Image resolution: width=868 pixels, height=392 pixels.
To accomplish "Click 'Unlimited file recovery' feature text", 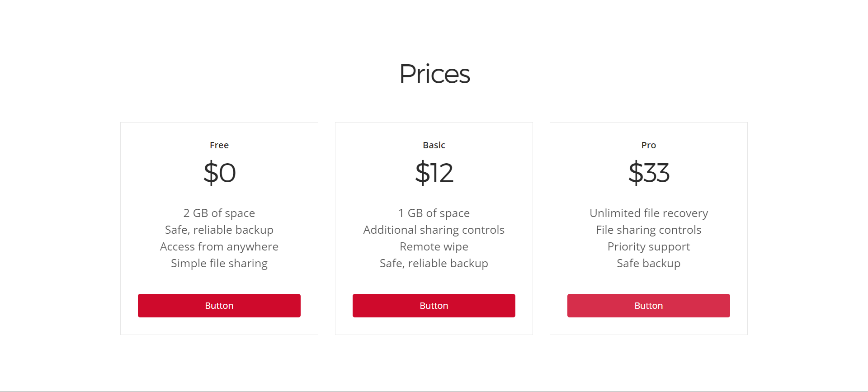I will click(649, 213).
